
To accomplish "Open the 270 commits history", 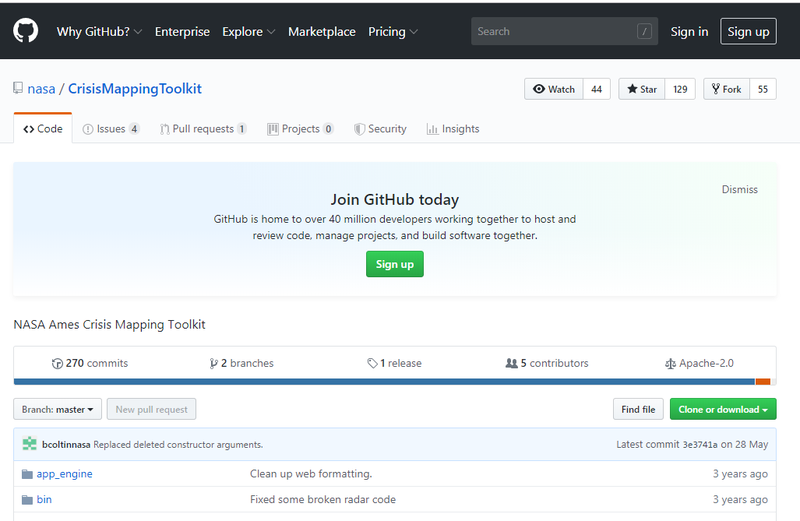I will [x=90, y=363].
